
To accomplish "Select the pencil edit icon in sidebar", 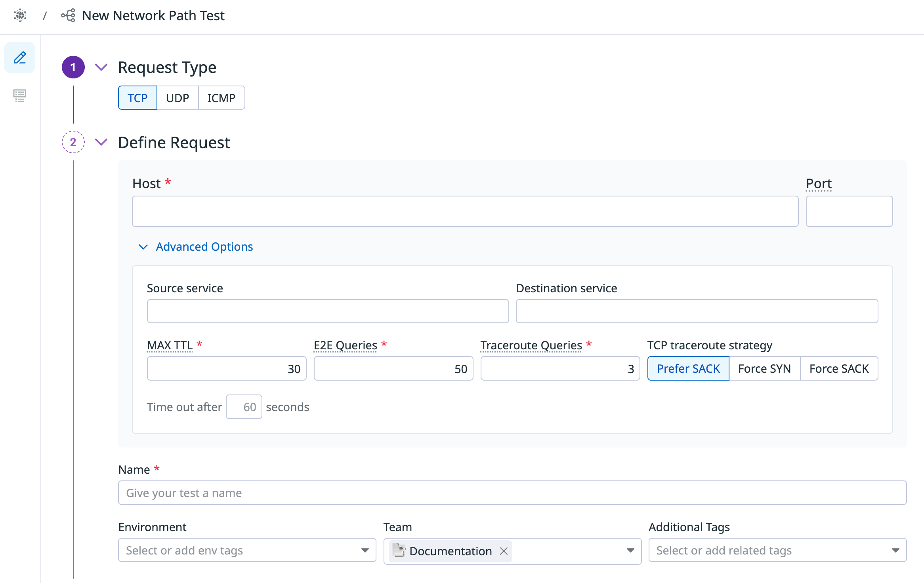I will 20,58.
